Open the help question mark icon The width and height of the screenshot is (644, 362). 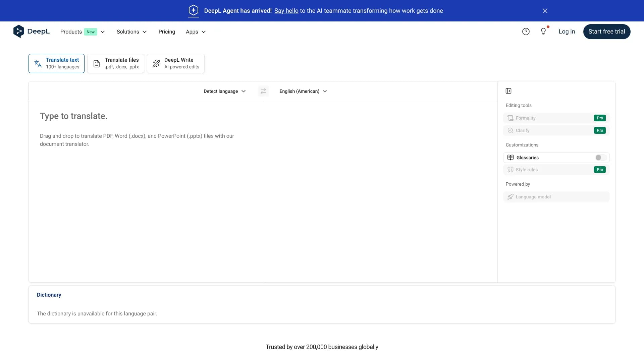[x=526, y=32]
